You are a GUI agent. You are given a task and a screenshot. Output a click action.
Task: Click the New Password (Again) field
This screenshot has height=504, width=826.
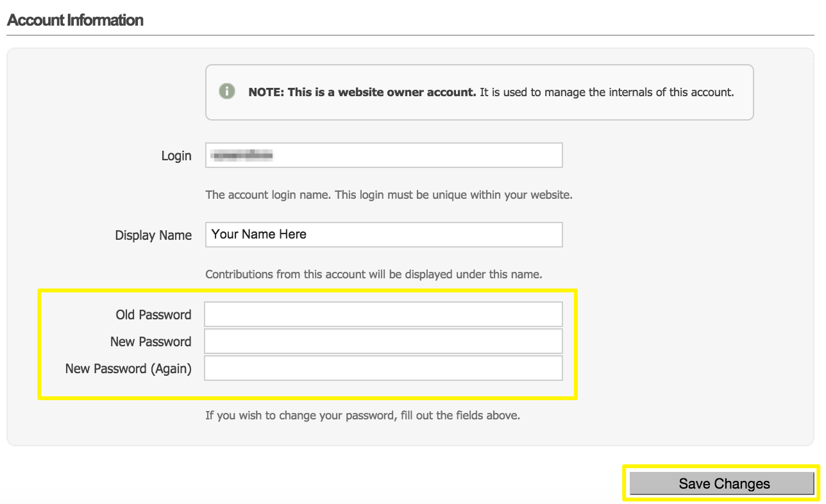coord(383,369)
